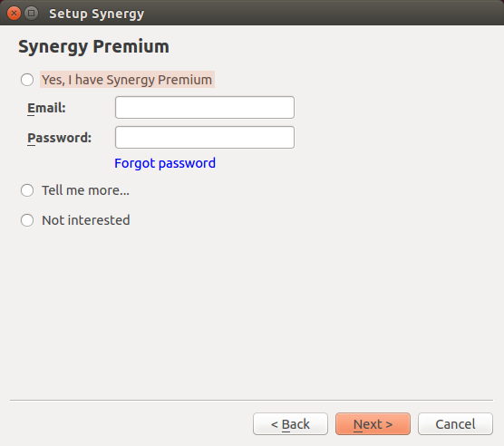Select the "Yes, I have Synergy Premium" radio button
Viewport: 504px width, 446px height.
click(27, 80)
